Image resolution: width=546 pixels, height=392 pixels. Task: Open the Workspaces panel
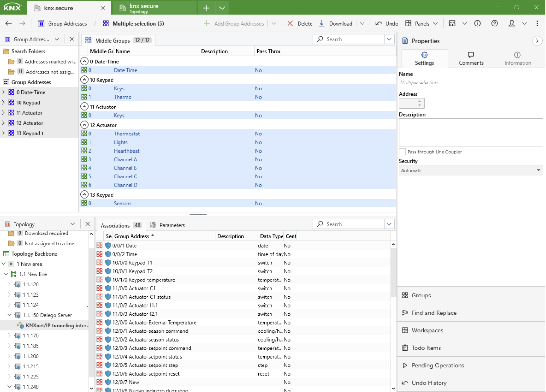(x=471, y=330)
